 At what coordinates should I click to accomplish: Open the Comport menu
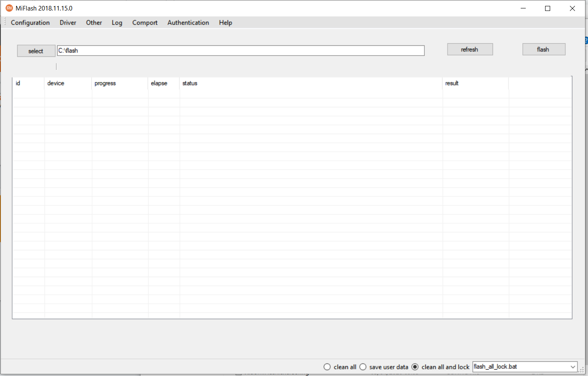145,23
